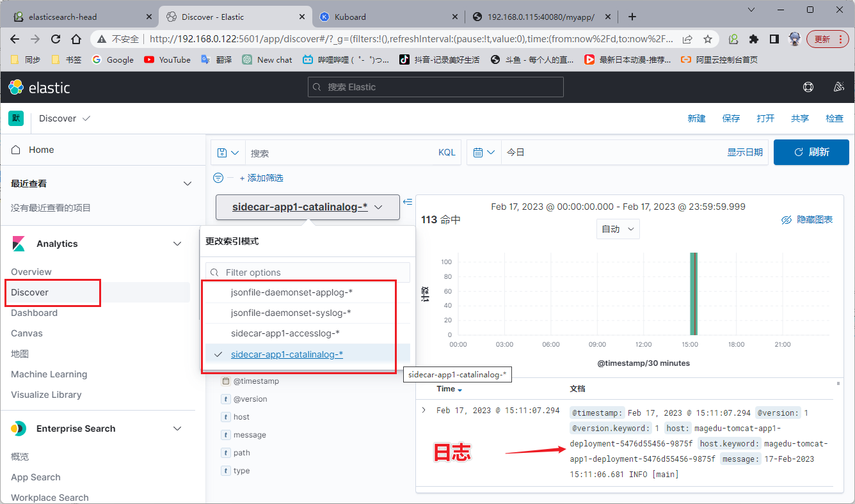Click browser back arrow
Viewport: 855px width, 504px height.
coord(15,39)
